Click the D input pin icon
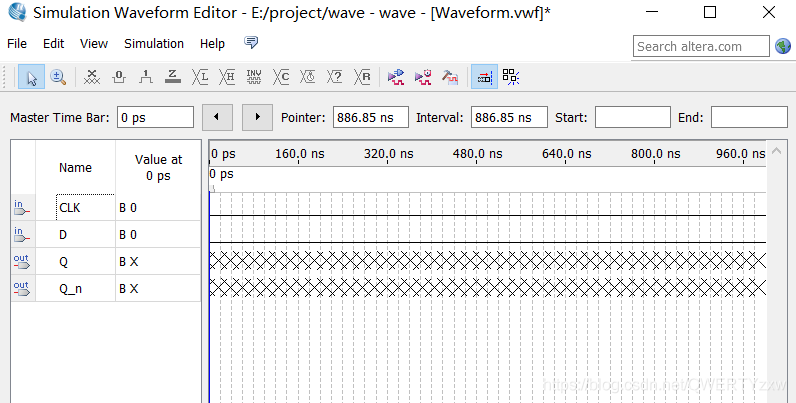This screenshot has height=403, width=796. pos(21,234)
